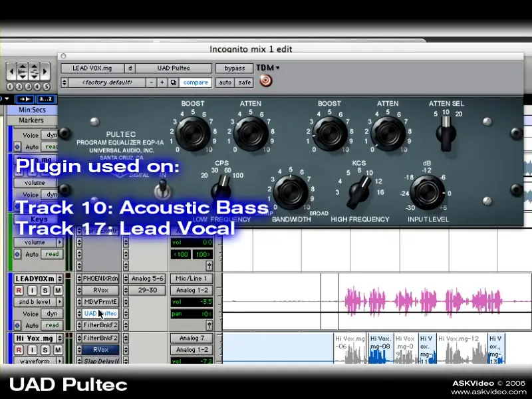Click the zoom out horizontal arrow icon
The image size is (532, 399).
(x=11, y=71)
